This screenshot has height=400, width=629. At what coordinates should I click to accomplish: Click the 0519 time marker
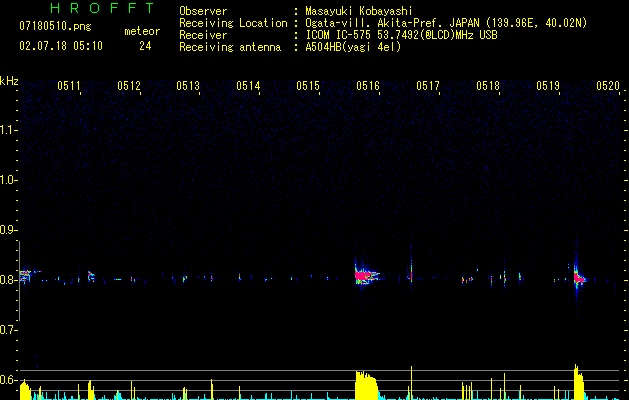click(x=548, y=86)
